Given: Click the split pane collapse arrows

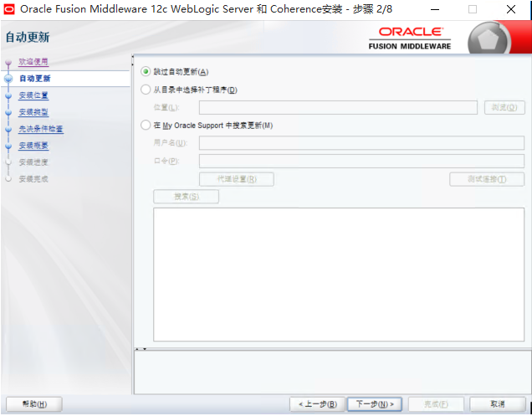Looking at the screenshot, I should pos(141,349).
